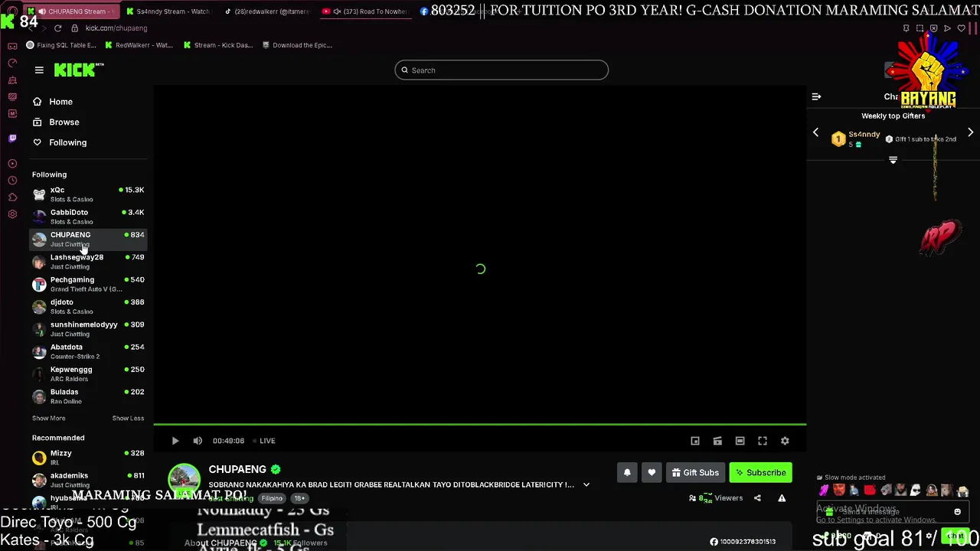Open RedWalkerr bookmark
Screen dimensions: 980x551
pos(139,45)
